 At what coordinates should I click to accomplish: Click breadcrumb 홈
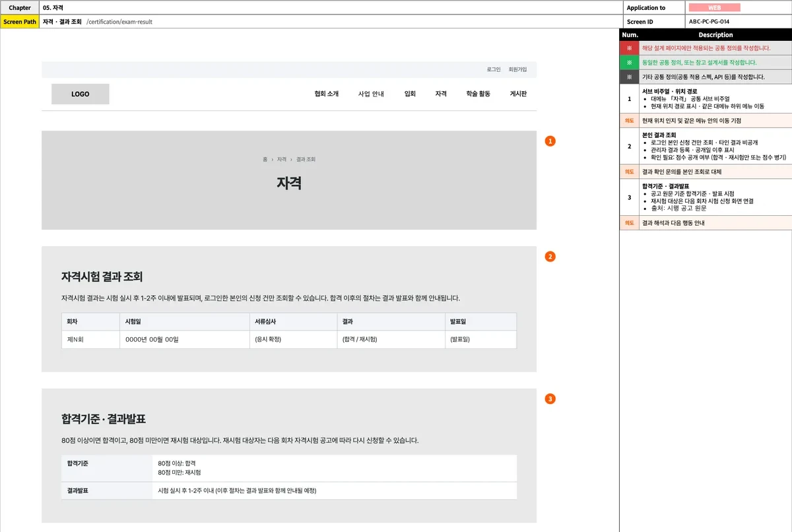(x=265, y=160)
